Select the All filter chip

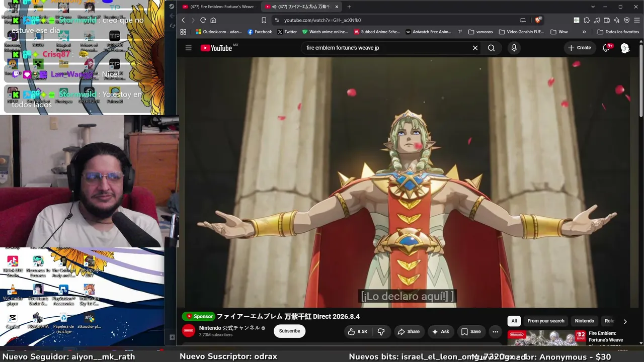(x=514, y=321)
